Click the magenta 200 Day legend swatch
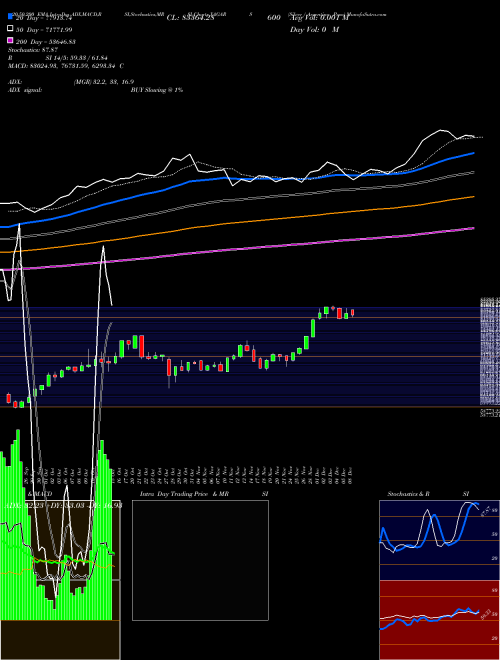500x660 pixels. (x=10, y=41)
